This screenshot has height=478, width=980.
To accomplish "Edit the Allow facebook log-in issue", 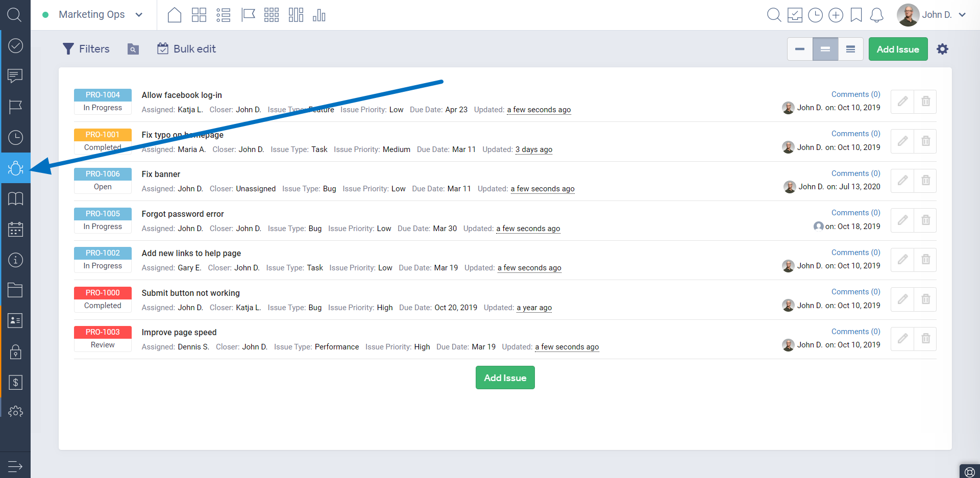I will tap(902, 102).
